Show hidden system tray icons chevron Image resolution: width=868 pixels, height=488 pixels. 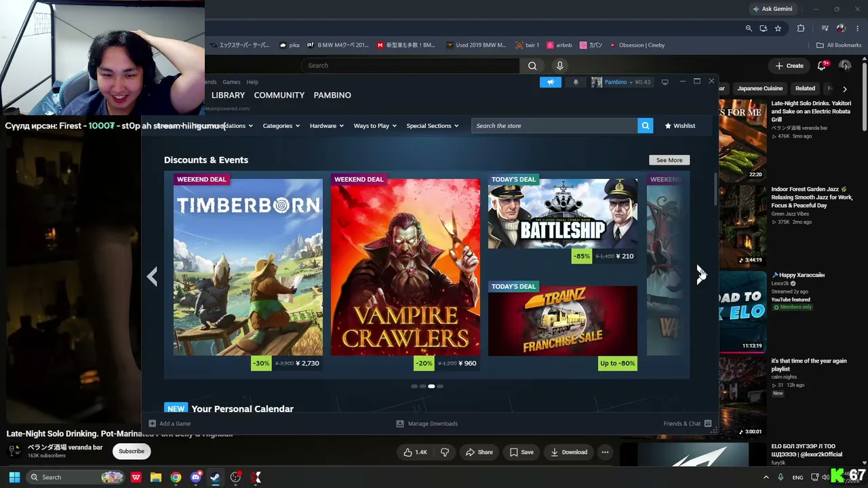point(767,477)
